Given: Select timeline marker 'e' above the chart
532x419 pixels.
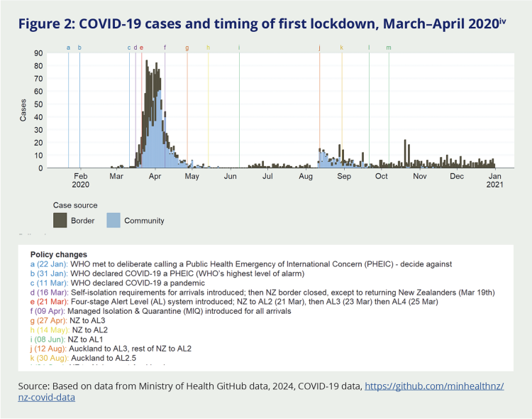Looking at the screenshot, I should tap(141, 48).
